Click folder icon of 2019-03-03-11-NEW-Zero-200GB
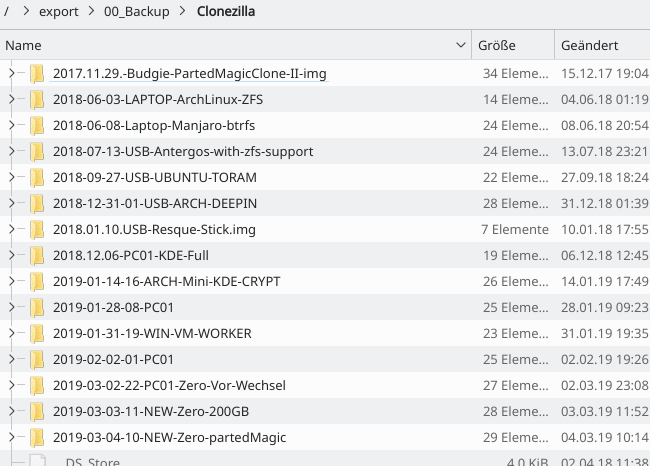The height and width of the screenshot is (466, 650). point(38,412)
